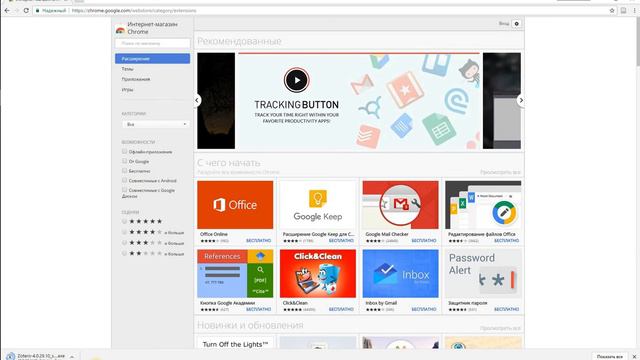Show next featured slide arrow
This screenshot has height=360, width=640.
pyautogui.click(x=521, y=100)
